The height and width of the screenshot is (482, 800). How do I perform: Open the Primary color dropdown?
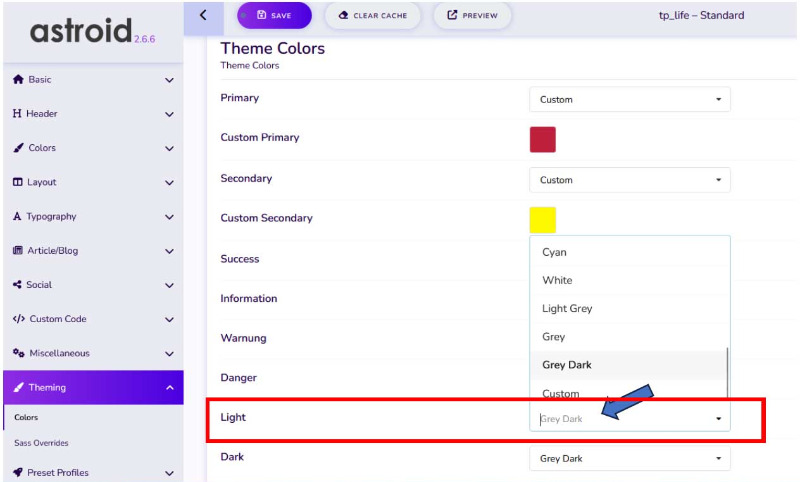click(629, 99)
